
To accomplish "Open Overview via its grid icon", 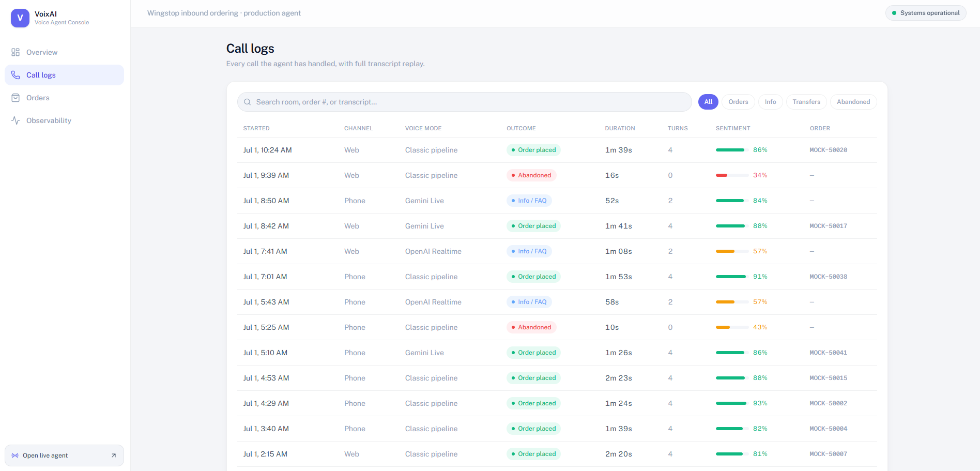I will click(16, 52).
